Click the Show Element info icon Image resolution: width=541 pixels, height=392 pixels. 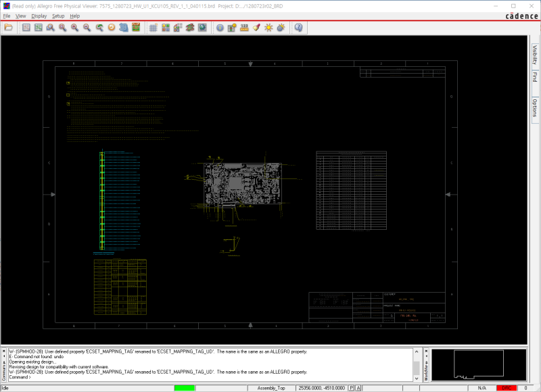click(220, 28)
